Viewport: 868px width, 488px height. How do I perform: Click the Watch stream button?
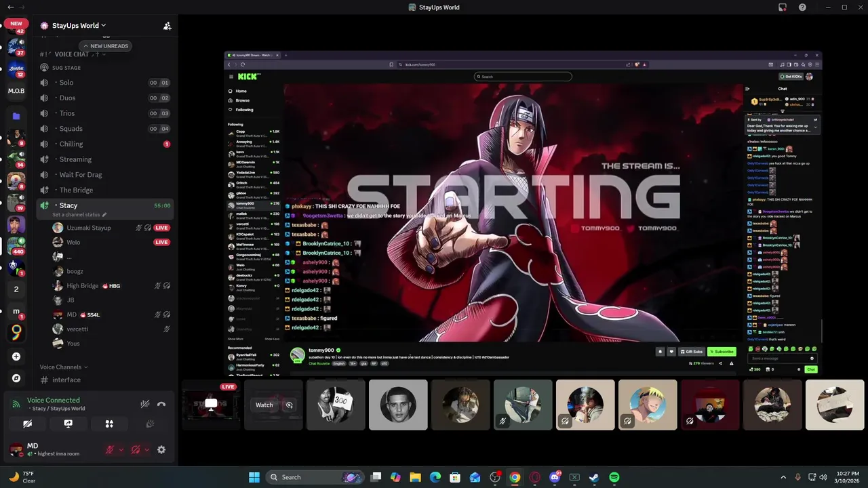[x=264, y=405]
